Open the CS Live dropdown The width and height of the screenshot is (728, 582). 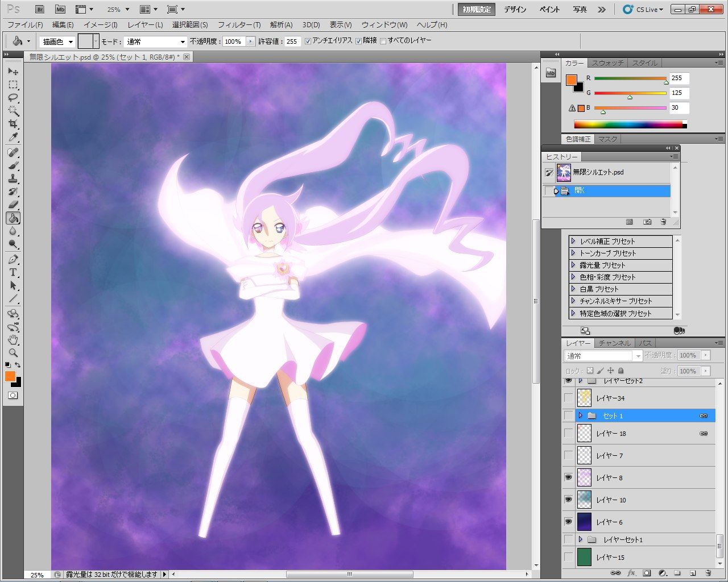point(643,10)
